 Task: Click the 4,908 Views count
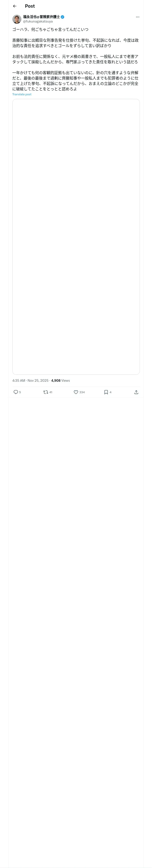[60, 380]
